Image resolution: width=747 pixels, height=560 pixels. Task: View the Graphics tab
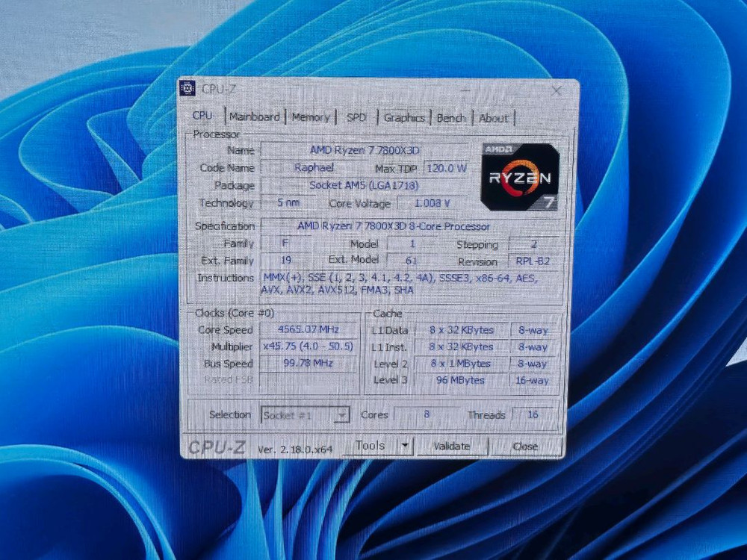(403, 117)
